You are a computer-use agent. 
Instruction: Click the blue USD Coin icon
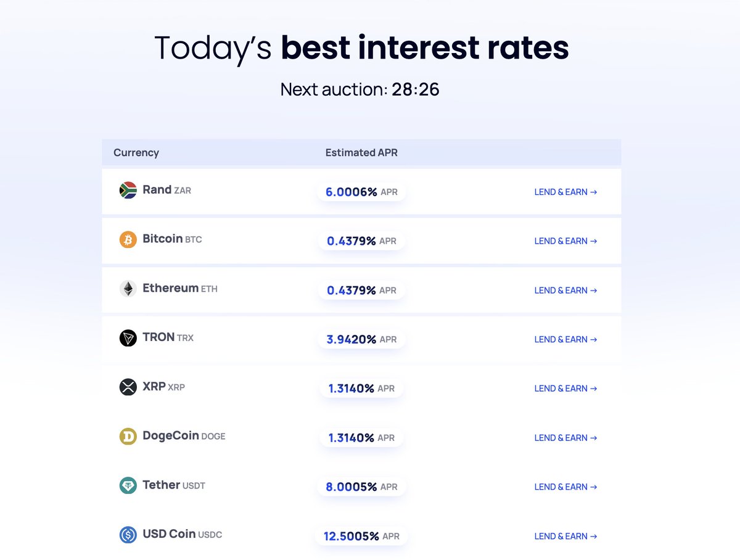point(128,535)
